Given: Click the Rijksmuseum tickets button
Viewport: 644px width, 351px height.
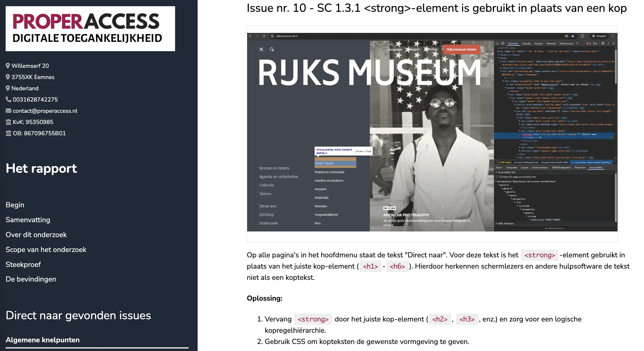Looking at the screenshot, I should [461, 49].
